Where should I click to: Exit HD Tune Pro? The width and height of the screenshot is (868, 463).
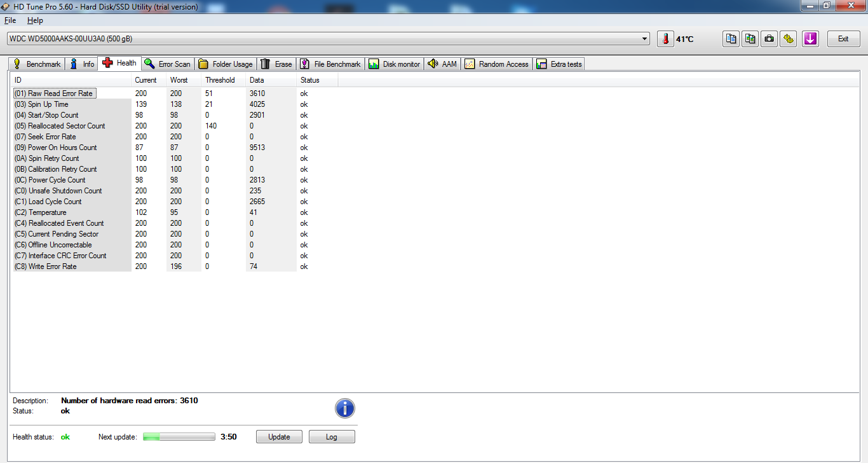tap(843, 39)
